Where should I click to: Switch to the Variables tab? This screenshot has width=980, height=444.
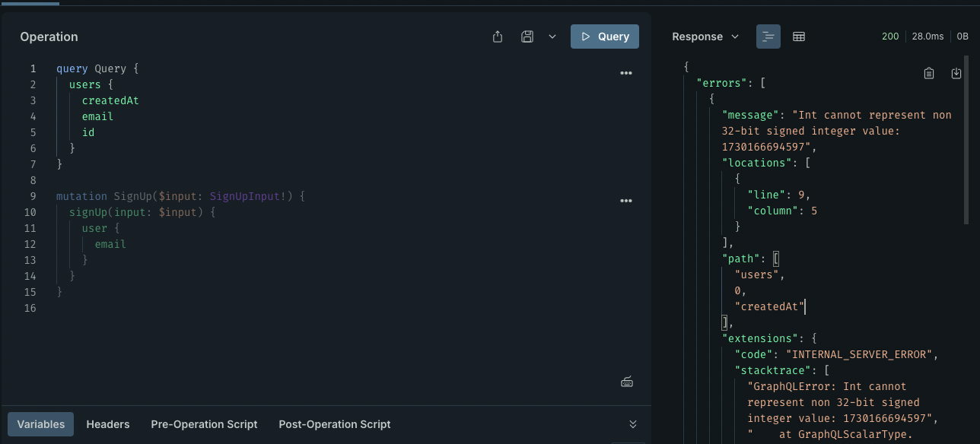pyautogui.click(x=41, y=424)
